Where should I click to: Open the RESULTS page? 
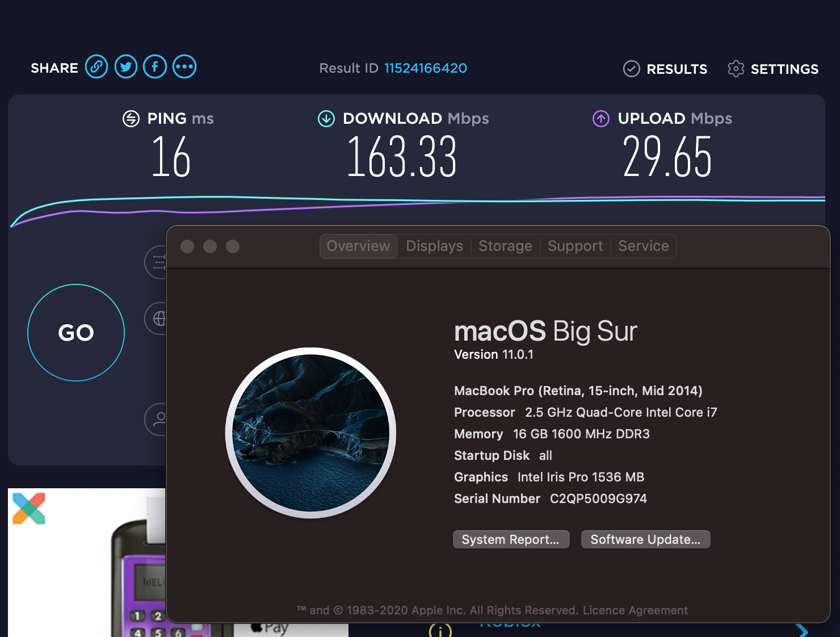[665, 69]
